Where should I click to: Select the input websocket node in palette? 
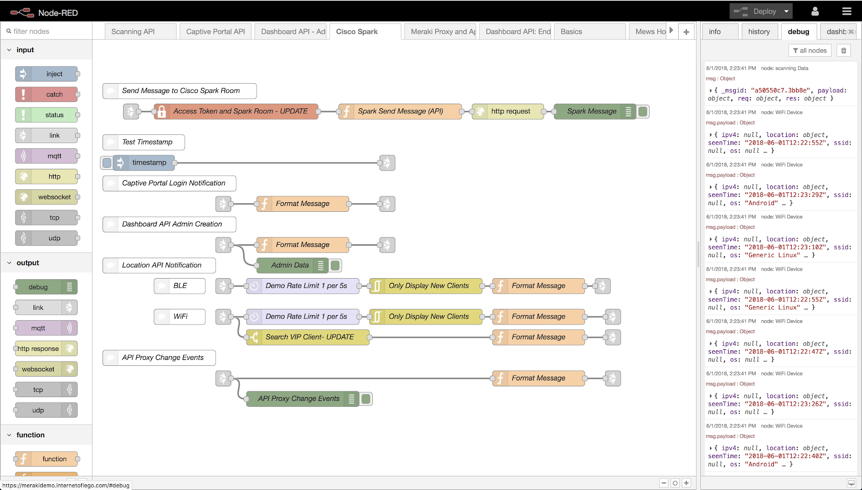click(46, 197)
